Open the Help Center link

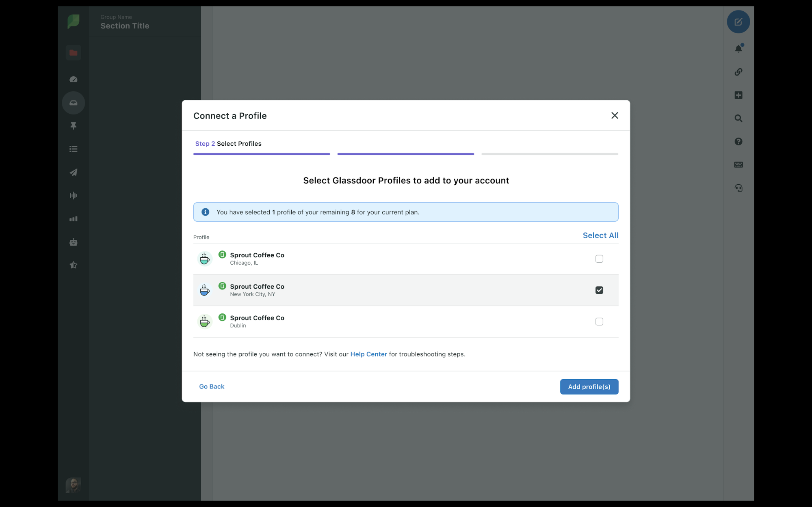(368, 354)
